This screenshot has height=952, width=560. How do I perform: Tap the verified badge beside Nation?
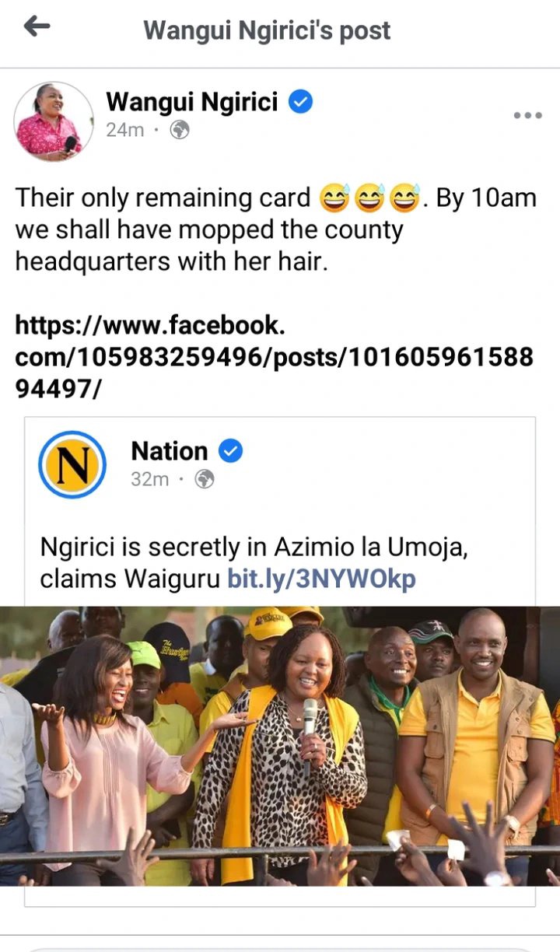[230, 450]
